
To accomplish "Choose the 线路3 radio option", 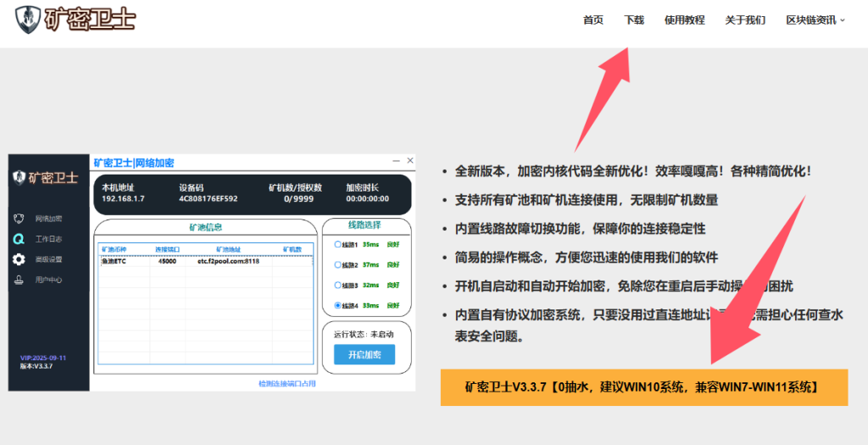I will [x=337, y=285].
